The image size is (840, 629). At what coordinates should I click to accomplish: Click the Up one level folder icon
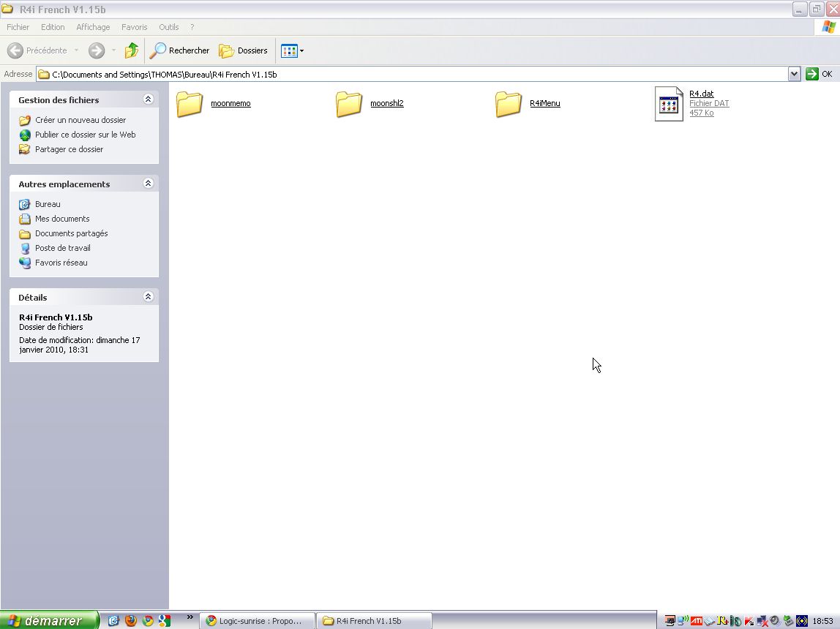132,50
